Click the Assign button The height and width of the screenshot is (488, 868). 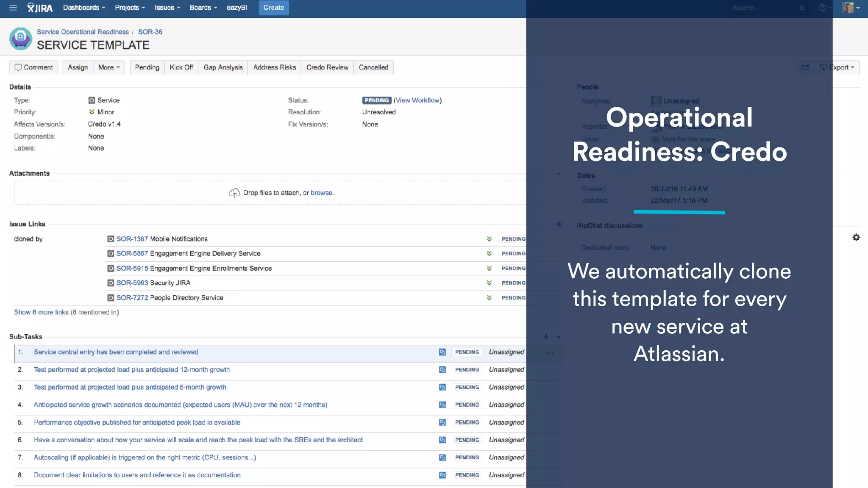[78, 67]
